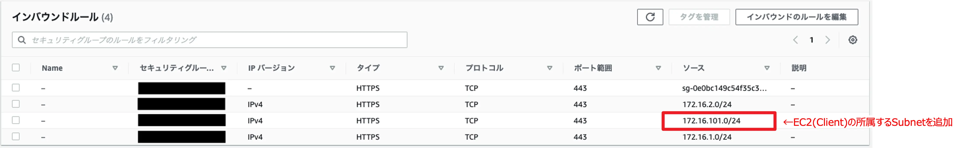Click the インバウンドのルールを編集 button
This screenshot has height=148, width=980.
[797, 17]
